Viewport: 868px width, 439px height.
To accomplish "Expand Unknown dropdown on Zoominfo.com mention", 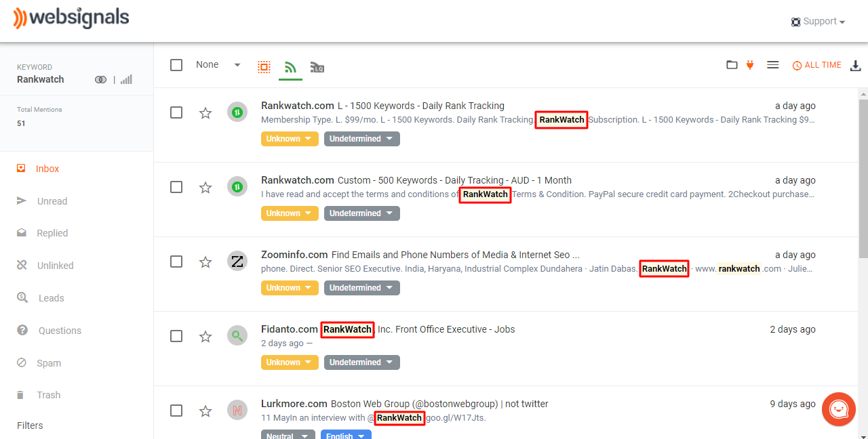I will point(290,288).
